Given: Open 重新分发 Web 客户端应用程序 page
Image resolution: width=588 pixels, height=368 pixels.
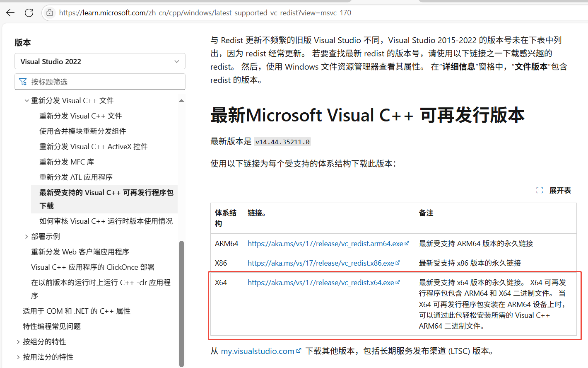Looking at the screenshot, I should tap(80, 252).
